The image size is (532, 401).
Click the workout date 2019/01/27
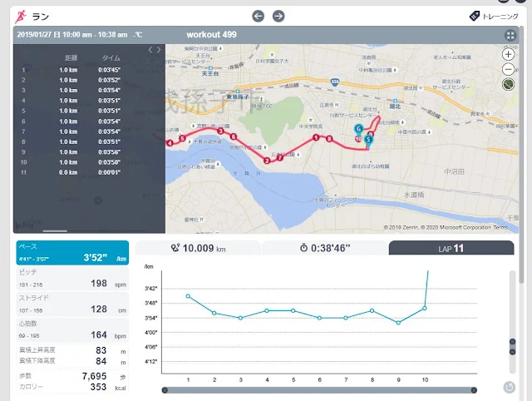click(35, 35)
